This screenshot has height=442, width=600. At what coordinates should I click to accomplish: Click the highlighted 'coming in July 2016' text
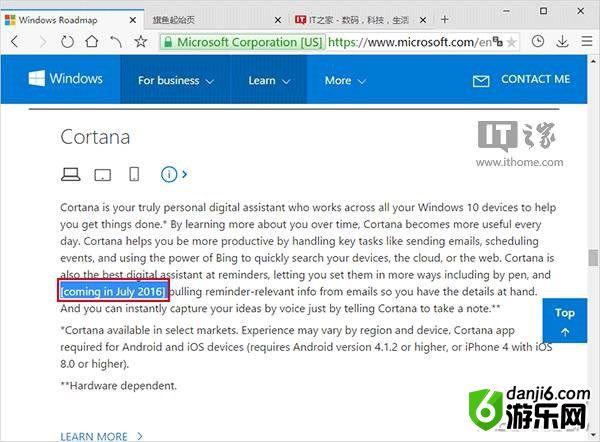pyautogui.click(x=114, y=292)
